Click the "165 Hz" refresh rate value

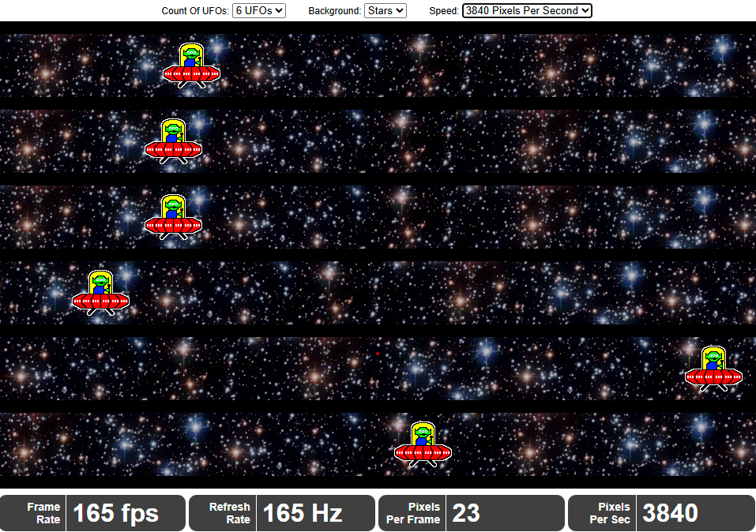pyautogui.click(x=303, y=513)
